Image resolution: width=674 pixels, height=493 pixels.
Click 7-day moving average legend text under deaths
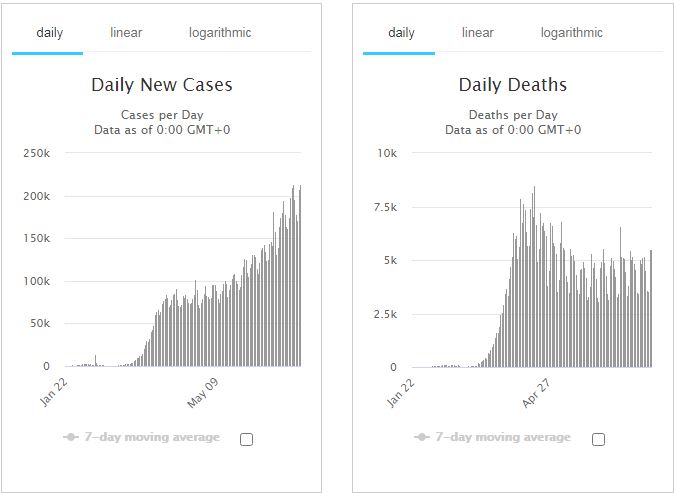point(502,438)
